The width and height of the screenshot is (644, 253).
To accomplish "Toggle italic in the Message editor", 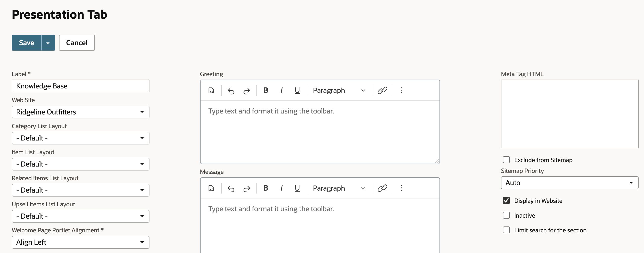I will pyautogui.click(x=281, y=188).
